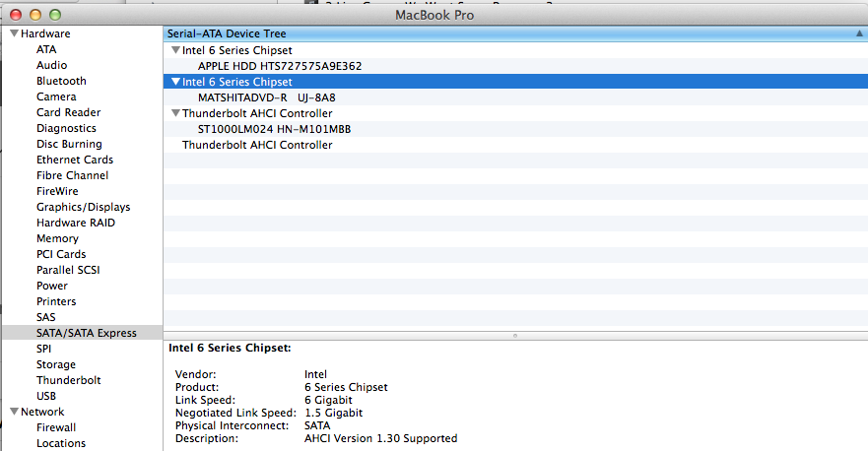Show Disc Burning details

(69, 144)
